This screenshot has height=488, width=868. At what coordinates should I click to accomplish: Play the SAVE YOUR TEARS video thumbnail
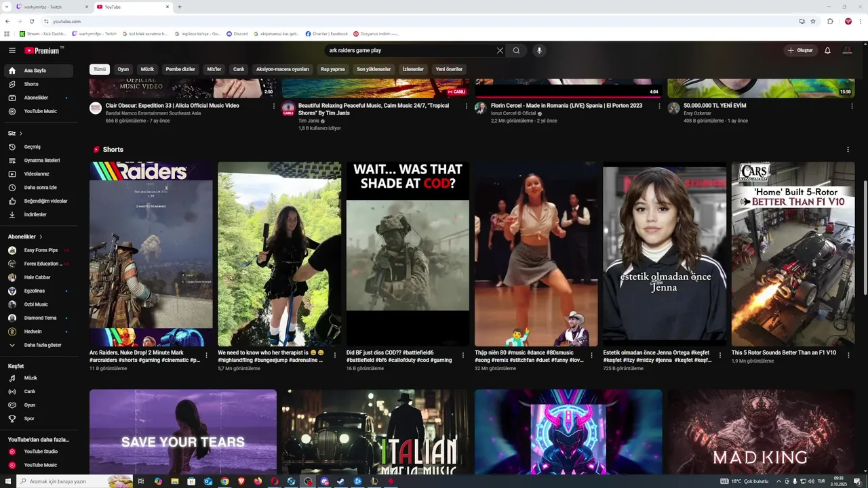(183, 432)
